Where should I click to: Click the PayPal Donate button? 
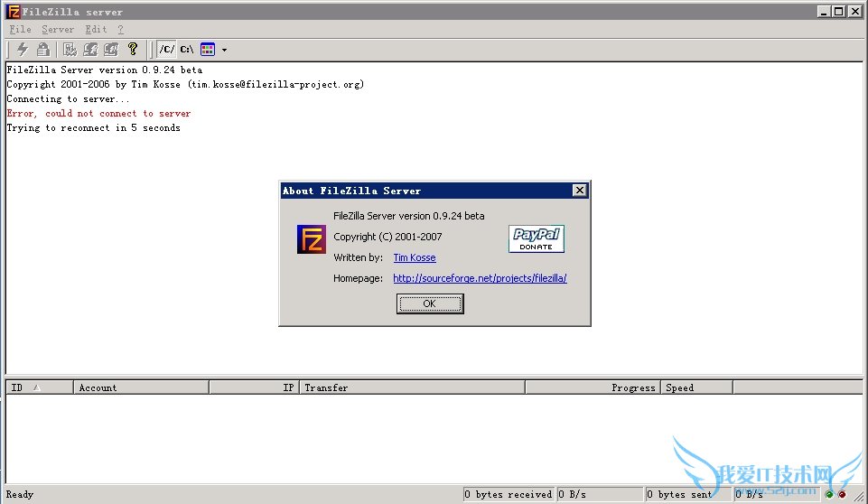point(537,238)
